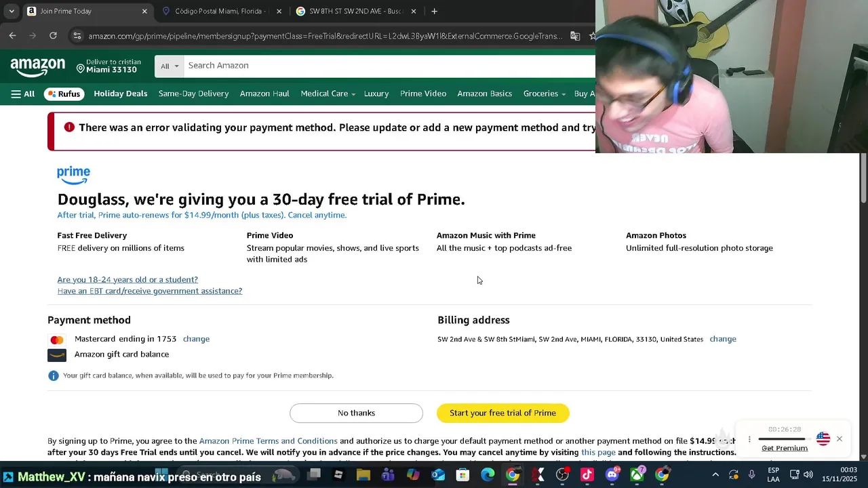This screenshot has height=488, width=868.
Task: Click the Search Amazon input field
Action: [x=390, y=66]
